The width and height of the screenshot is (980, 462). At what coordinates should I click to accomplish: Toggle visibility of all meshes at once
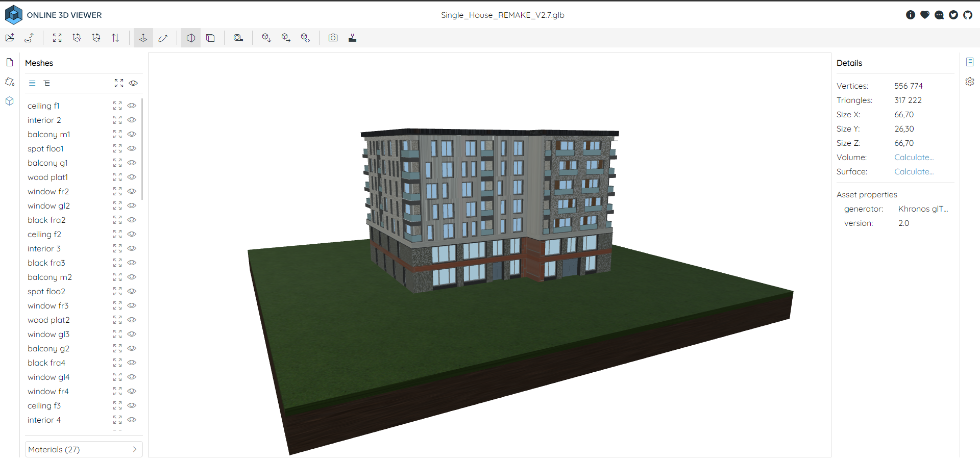(133, 83)
